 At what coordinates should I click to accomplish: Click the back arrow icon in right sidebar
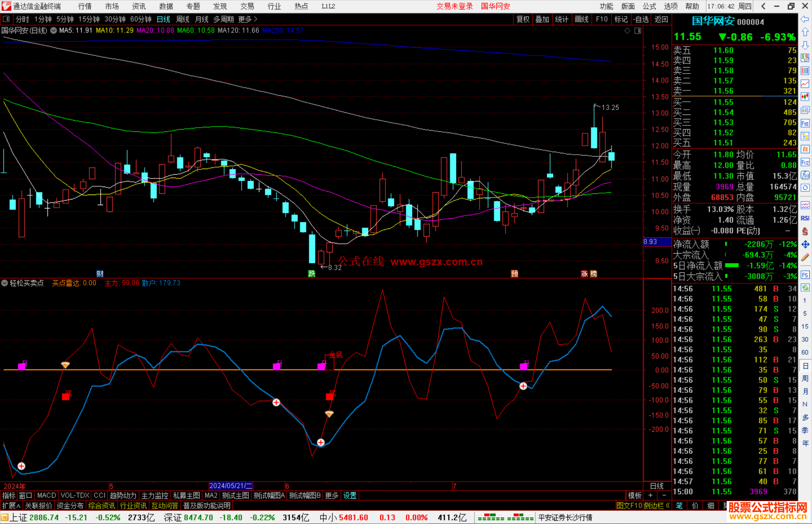coord(805,19)
